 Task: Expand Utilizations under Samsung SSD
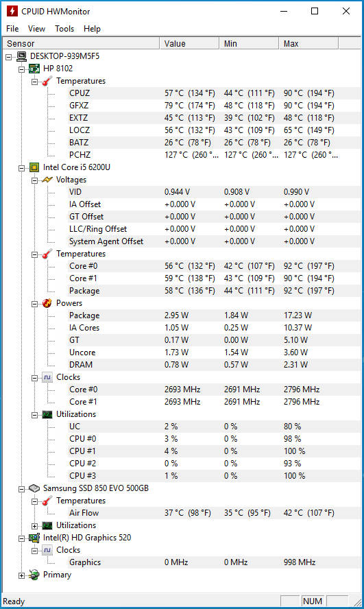[x=34, y=526]
